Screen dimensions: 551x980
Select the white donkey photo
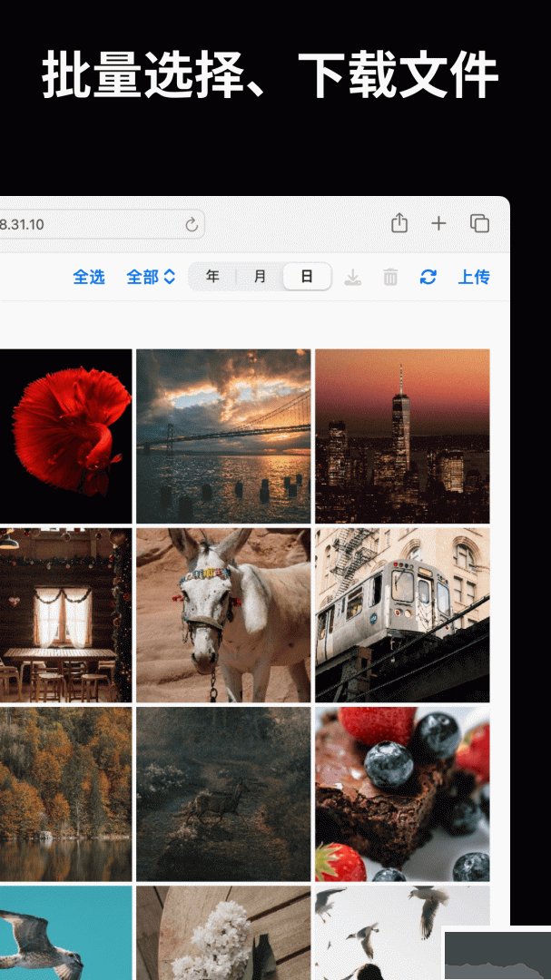(223, 615)
